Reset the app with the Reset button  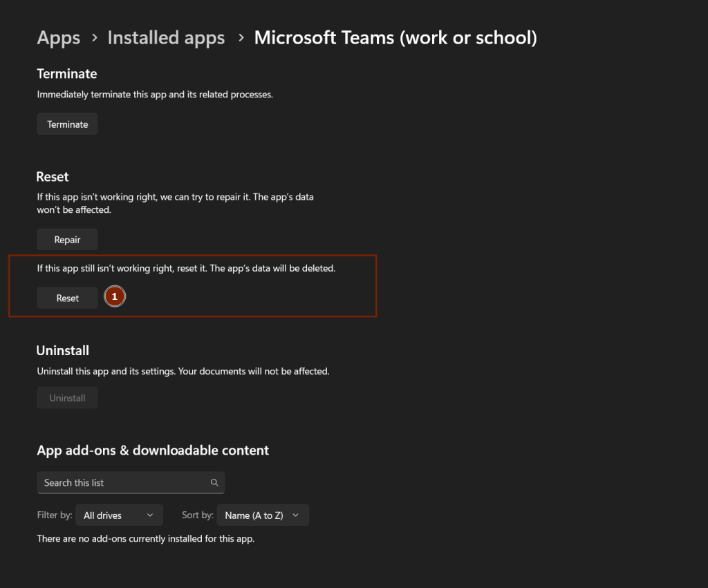click(67, 298)
